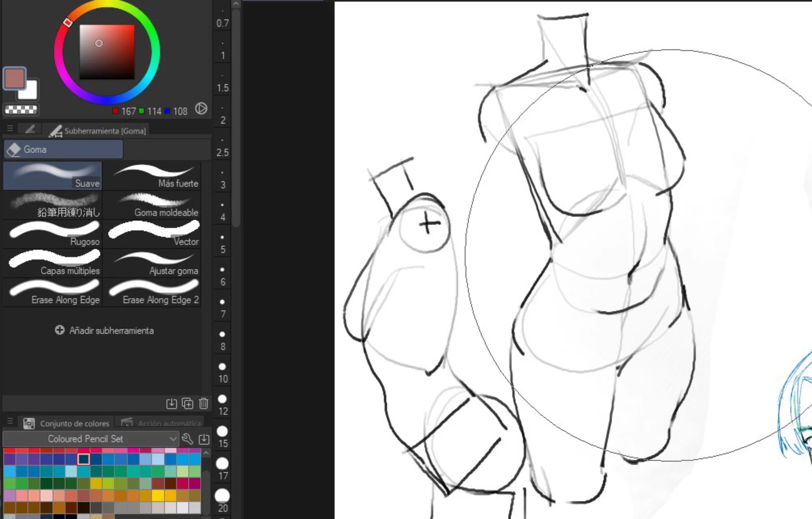
Task: Open the Conjunto de colores tab
Action: tap(67, 423)
